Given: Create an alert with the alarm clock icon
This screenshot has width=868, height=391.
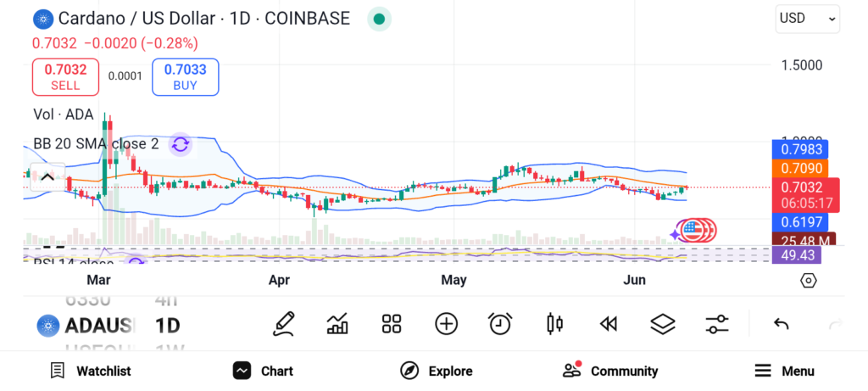Looking at the screenshot, I should [x=500, y=323].
